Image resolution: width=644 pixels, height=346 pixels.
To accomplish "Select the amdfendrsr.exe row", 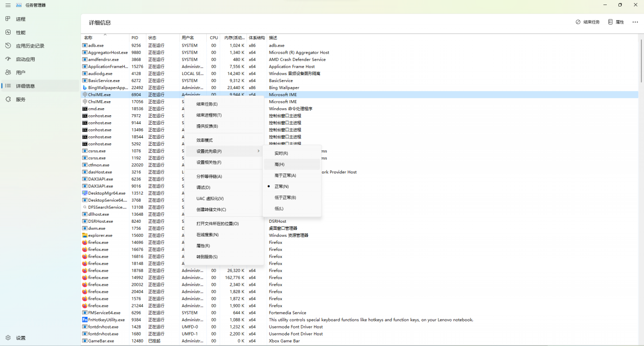I will pyautogui.click(x=360, y=59).
